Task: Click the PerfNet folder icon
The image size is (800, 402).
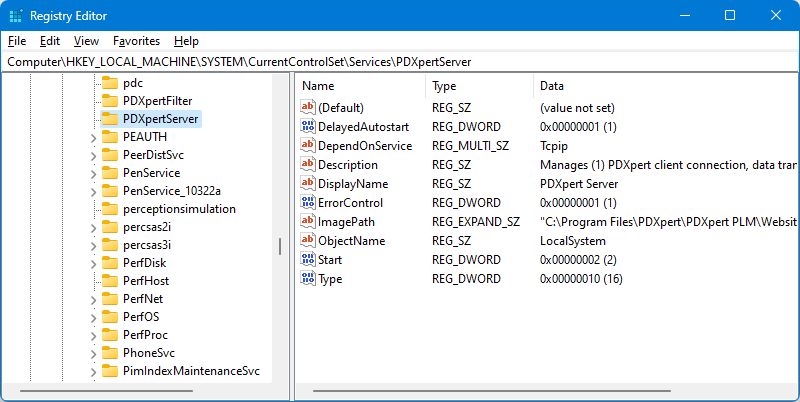Action: tap(110, 298)
